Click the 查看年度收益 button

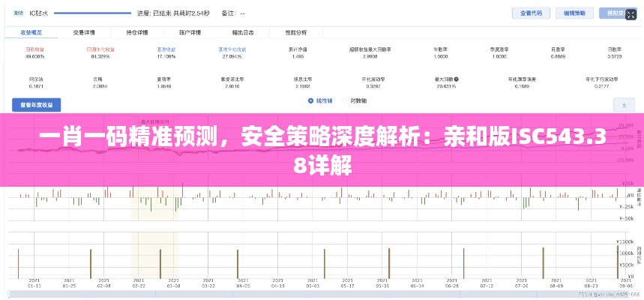click(x=36, y=105)
